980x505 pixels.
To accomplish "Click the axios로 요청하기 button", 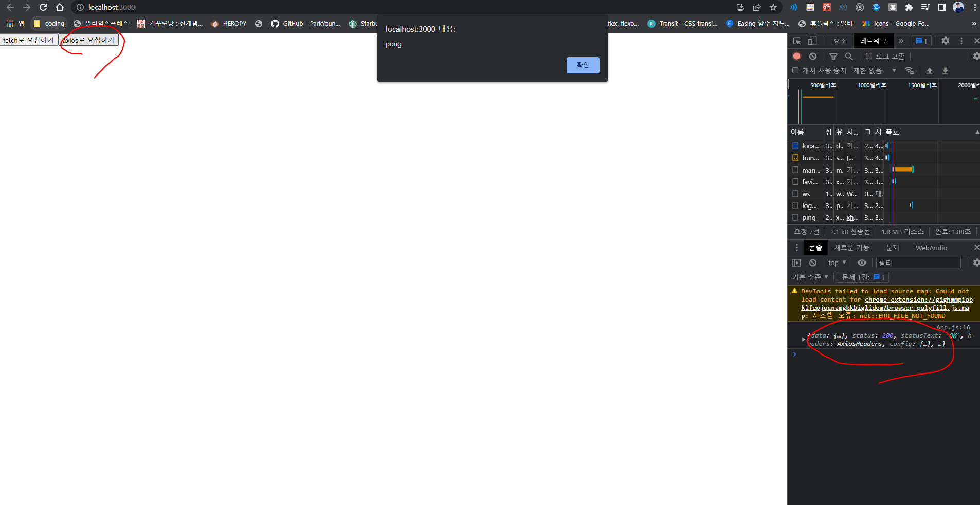I will pos(88,40).
